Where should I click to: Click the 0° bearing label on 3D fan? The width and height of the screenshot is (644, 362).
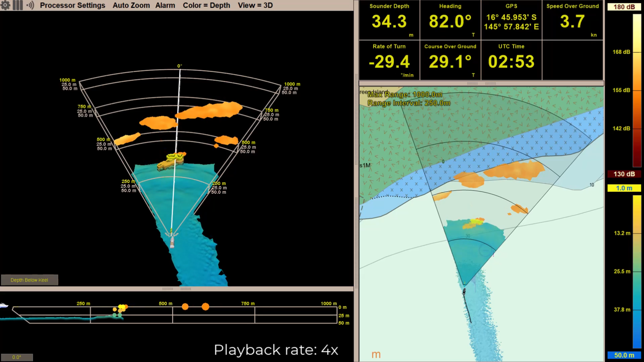point(180,66)
